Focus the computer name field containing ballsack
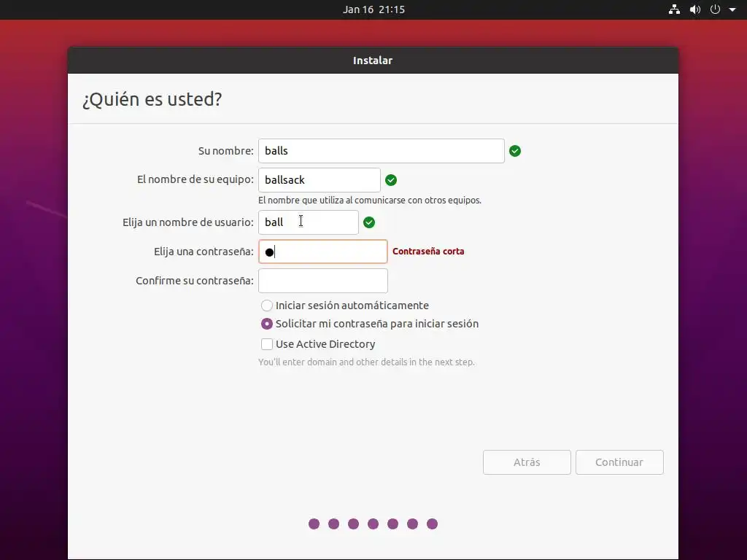Viewport: 747px width, 560px height. click(320, 180)
